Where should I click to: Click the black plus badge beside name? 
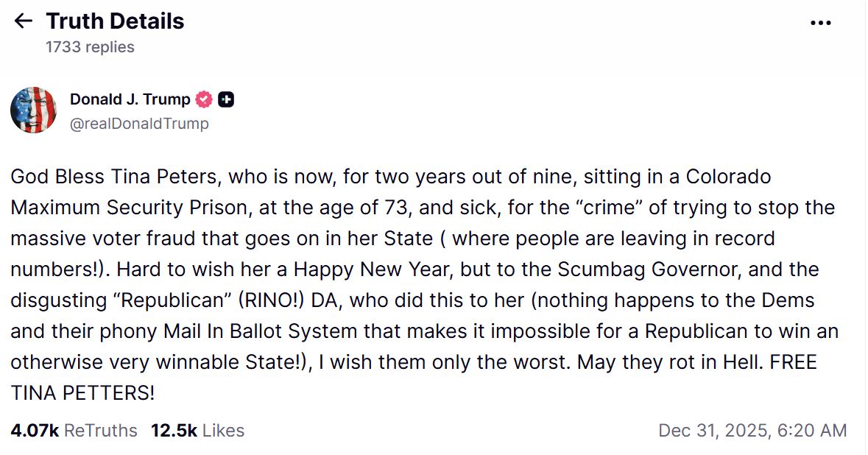tap(226, 99)
